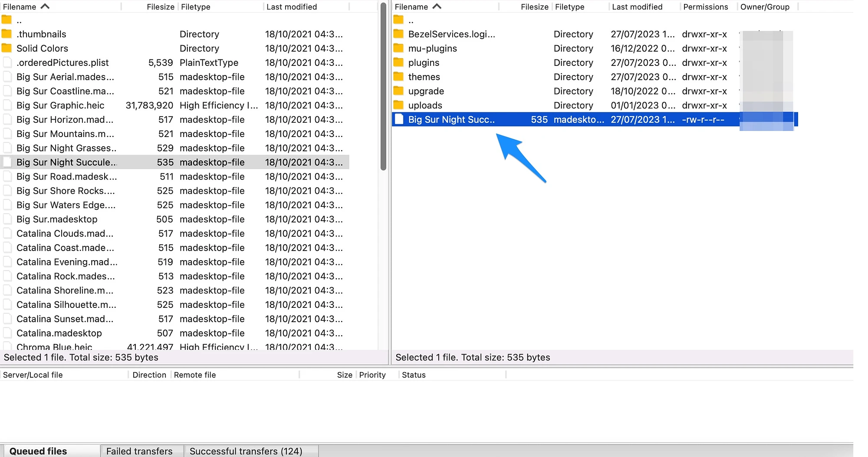Sort local pane by Filetype column

(220, 7)
